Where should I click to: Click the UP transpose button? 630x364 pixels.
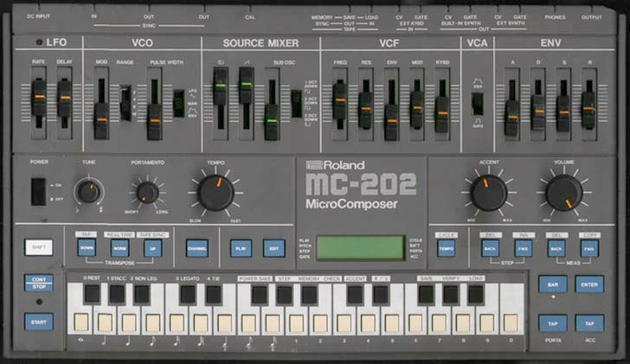[152, 248]
